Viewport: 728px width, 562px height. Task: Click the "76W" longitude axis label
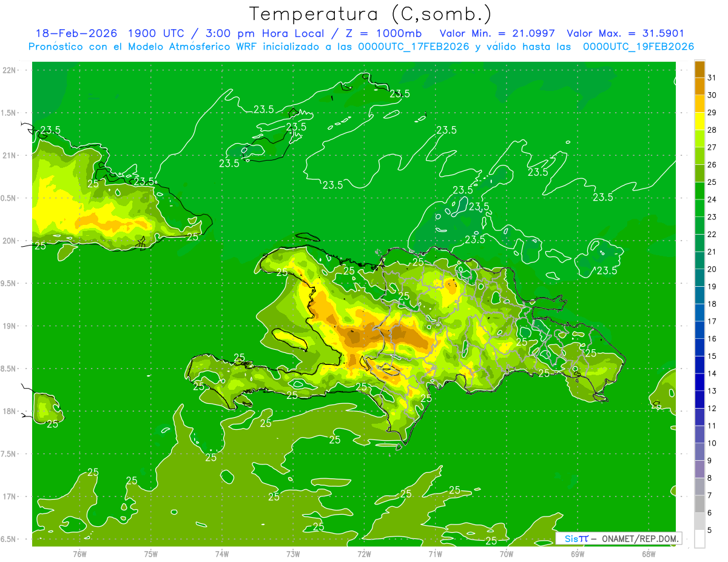pyautogui.click(x=79, y=554)
